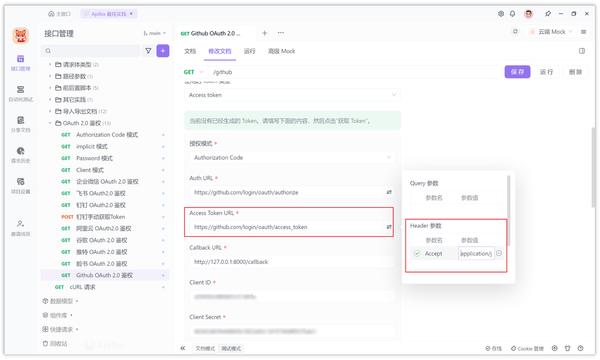Open 接口管理 in the left sidebar
This screenshot has width=600, height=360.
(20, 63)
